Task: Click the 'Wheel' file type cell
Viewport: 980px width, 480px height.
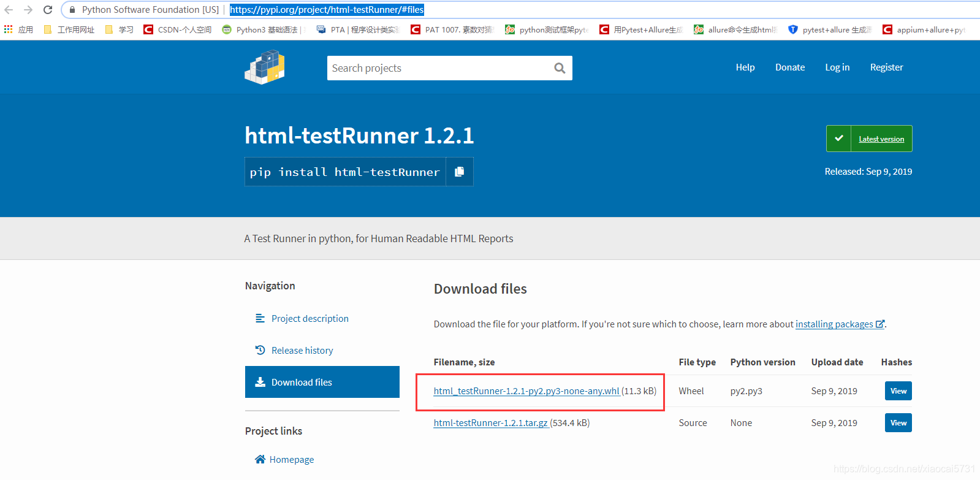Action: (x=691, y=391)
